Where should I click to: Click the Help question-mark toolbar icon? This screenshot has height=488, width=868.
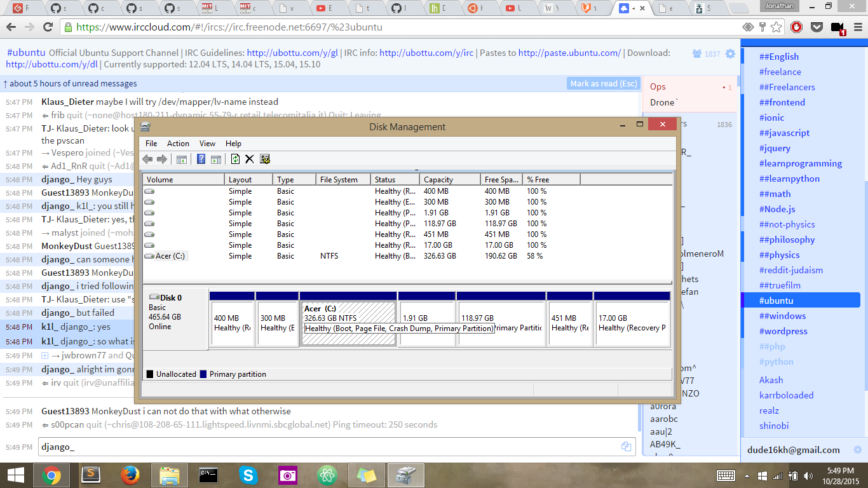201,159
